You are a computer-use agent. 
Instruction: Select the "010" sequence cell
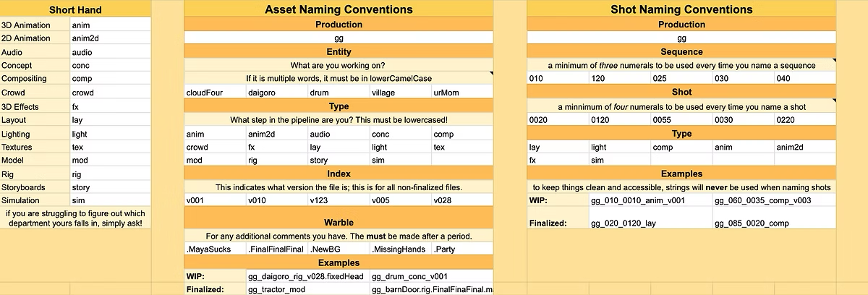[x=558, y=78]
